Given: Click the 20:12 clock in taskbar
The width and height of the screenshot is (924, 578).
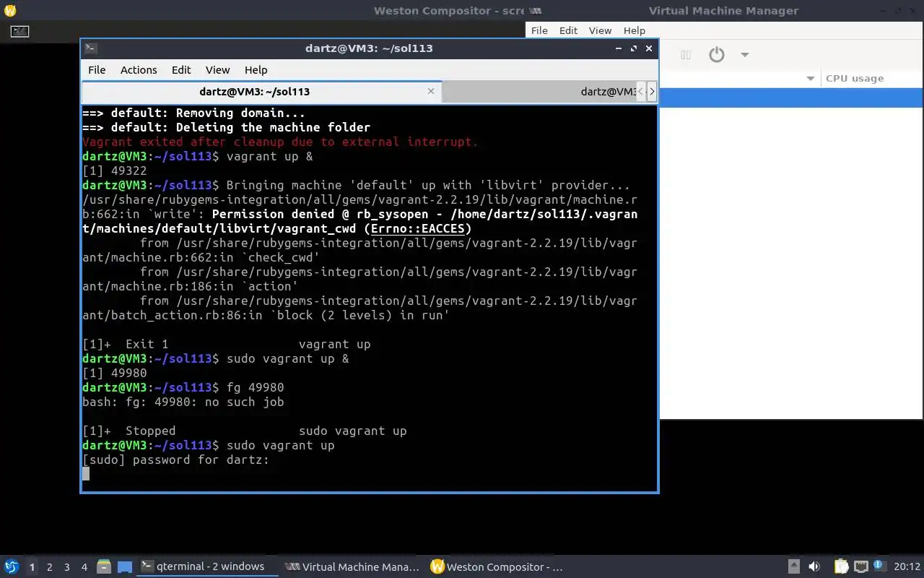Looking at the screenshot, I should (x=907, y=567).
